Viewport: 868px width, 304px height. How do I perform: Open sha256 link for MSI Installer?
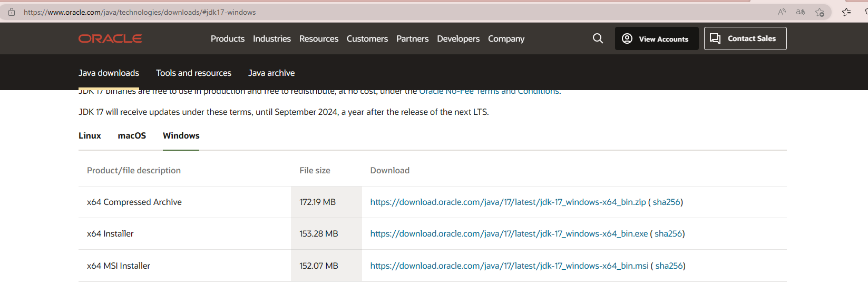click(669, 266)
